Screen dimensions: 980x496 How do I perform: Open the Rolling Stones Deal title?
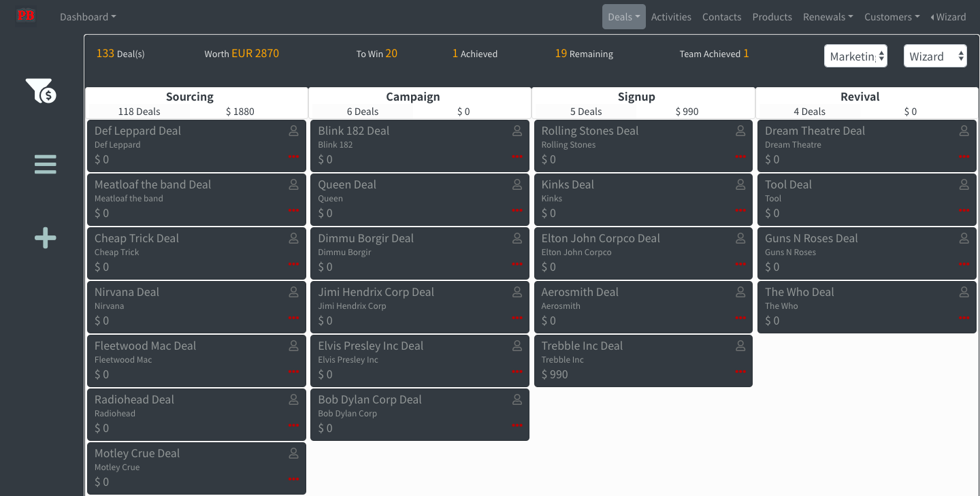[590, 131]
